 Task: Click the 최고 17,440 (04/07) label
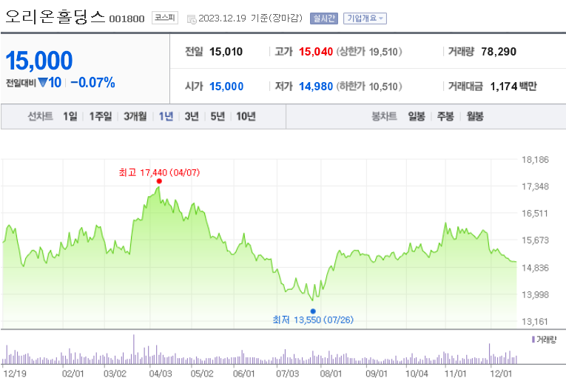(159, 172)
